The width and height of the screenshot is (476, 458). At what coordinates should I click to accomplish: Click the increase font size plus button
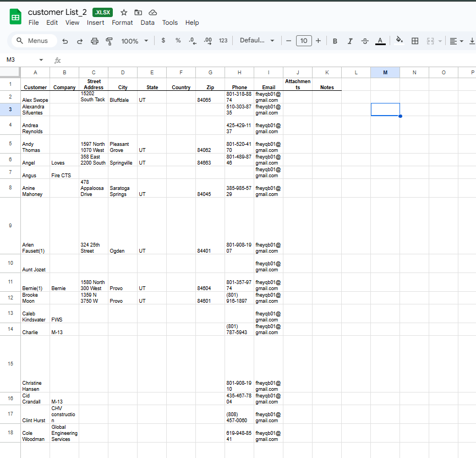[x=318, y=41]
